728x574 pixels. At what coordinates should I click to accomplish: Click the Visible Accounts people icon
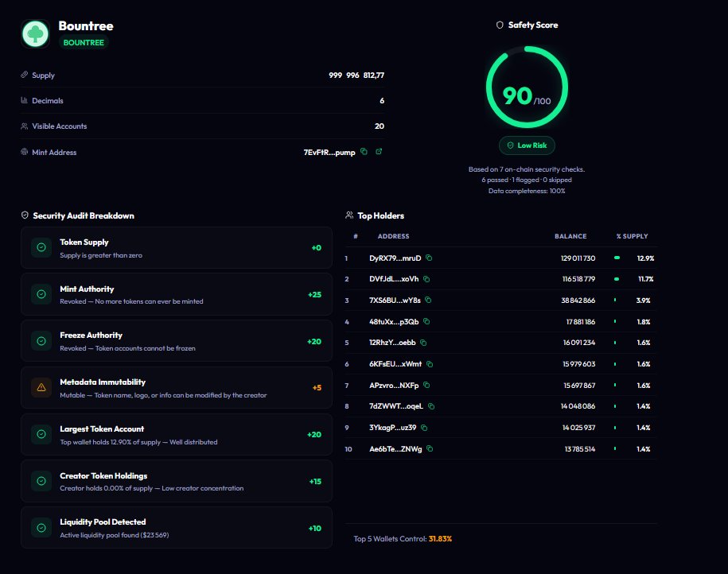point(24,126)
